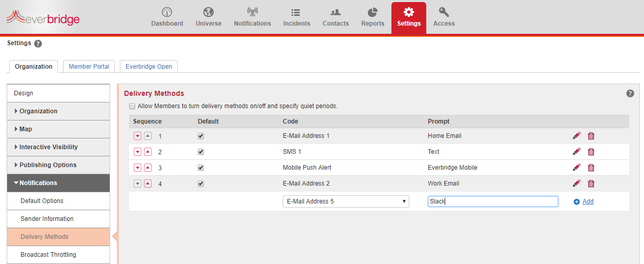
Task: Open help icon next to Settings heading
Action: 38,44
